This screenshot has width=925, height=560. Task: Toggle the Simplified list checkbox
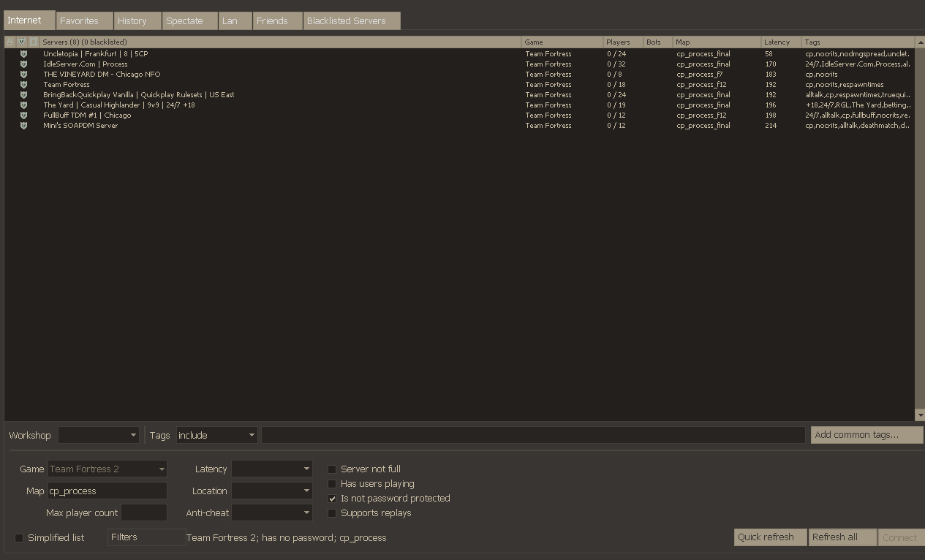[x=19, y=538]
